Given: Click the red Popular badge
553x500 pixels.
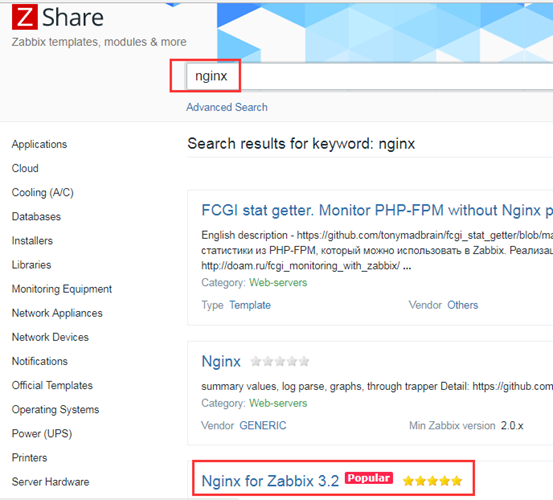Looking at the screenshot, I should coord(369,478).
